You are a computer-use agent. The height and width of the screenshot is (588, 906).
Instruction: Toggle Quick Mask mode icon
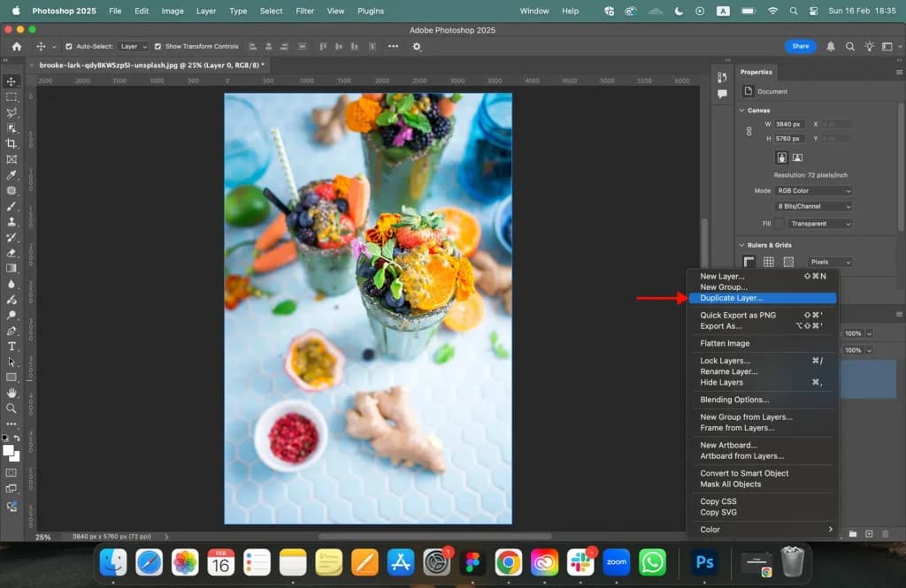point(12,473)
